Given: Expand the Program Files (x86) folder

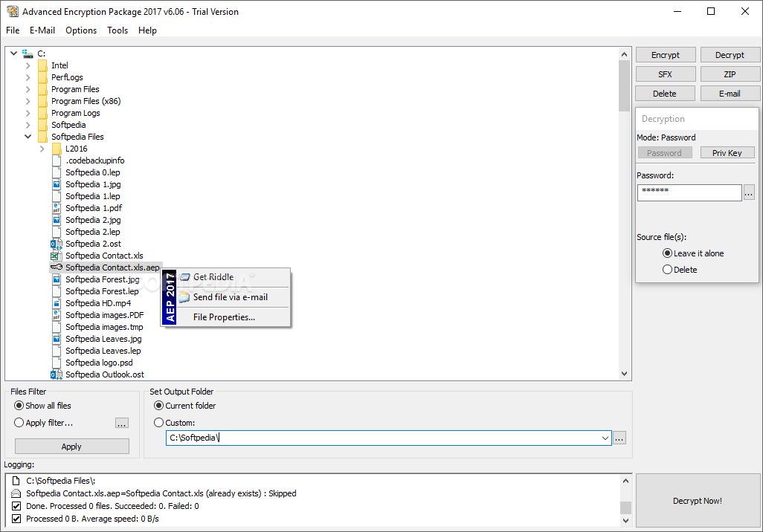Looking at the screenshot, I should (x=28, y=101).
